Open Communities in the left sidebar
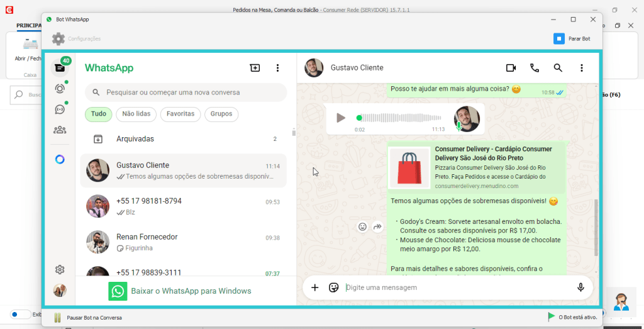 [60, 130]
